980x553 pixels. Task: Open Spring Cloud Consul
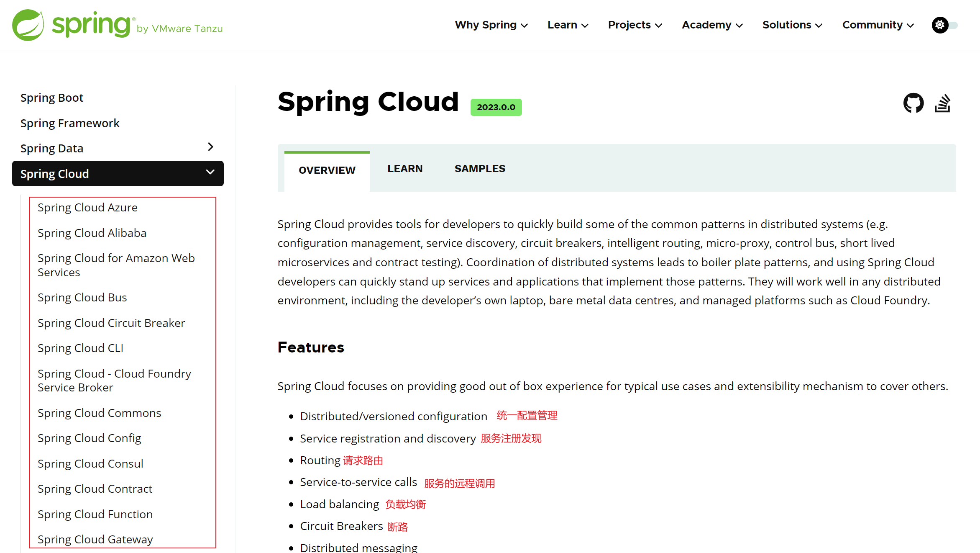(x=90, y=464)
